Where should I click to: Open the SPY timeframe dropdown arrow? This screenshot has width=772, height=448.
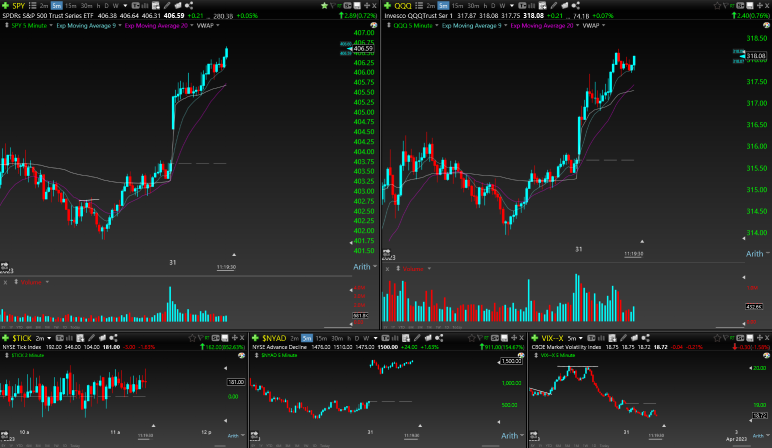(x=125, y=6)
